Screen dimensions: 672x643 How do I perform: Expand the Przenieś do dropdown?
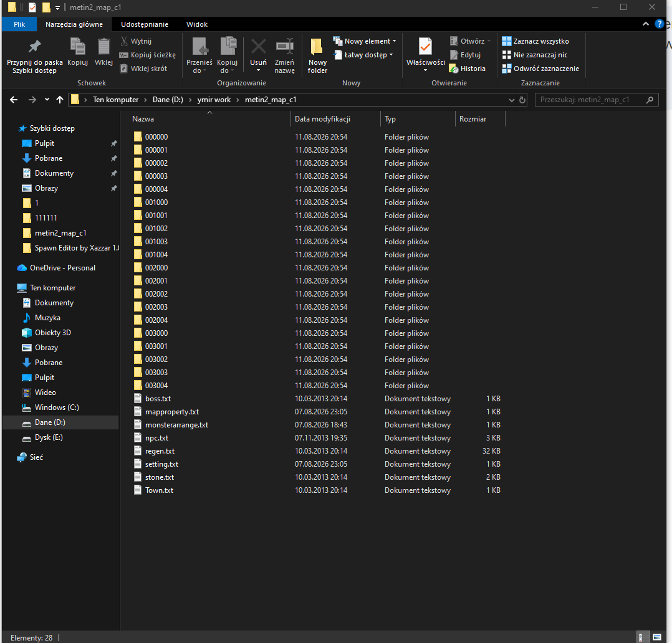pyautogui.click(x=199, y=55)
